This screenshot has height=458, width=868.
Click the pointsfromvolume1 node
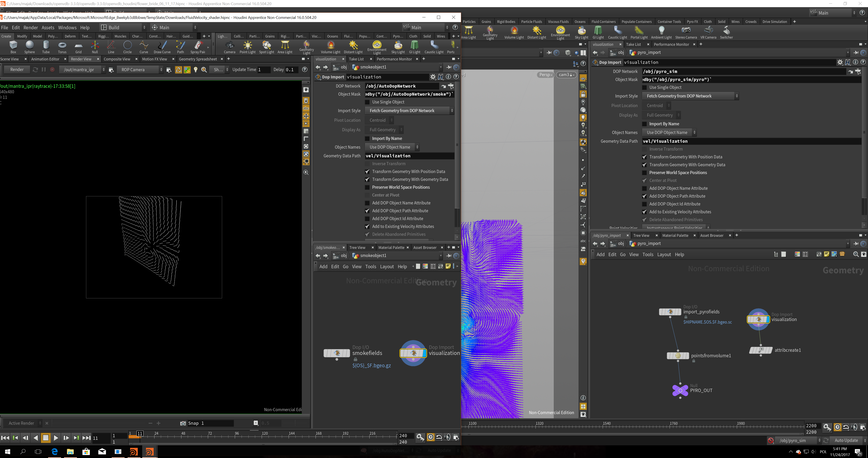coord(678,355)
